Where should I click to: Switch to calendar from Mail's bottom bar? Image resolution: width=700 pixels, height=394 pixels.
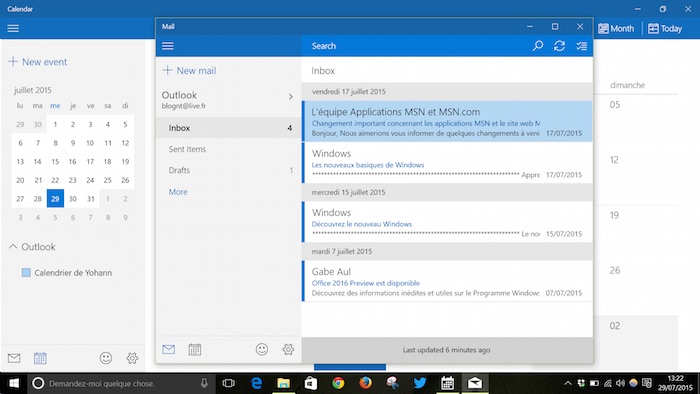(195, 349)
